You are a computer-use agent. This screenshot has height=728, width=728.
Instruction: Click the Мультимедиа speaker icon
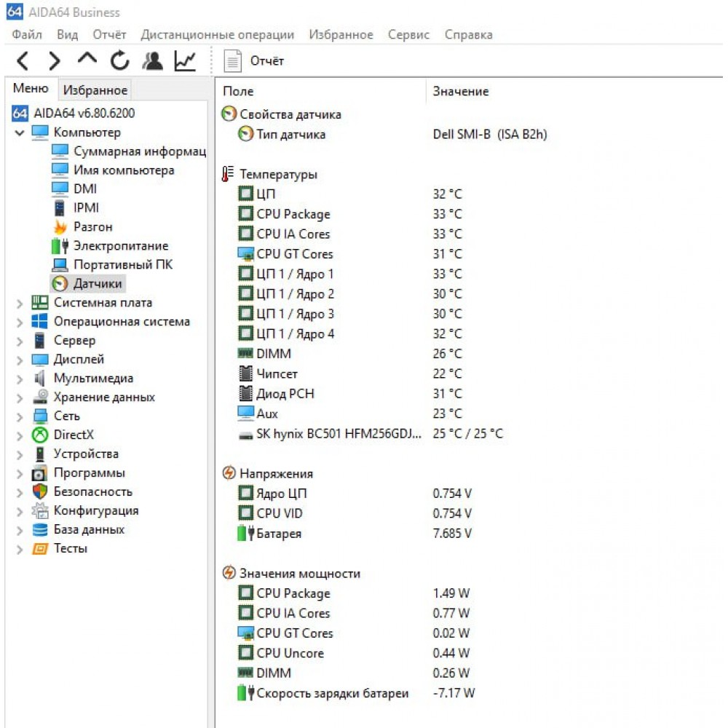(x=40, y=379)
